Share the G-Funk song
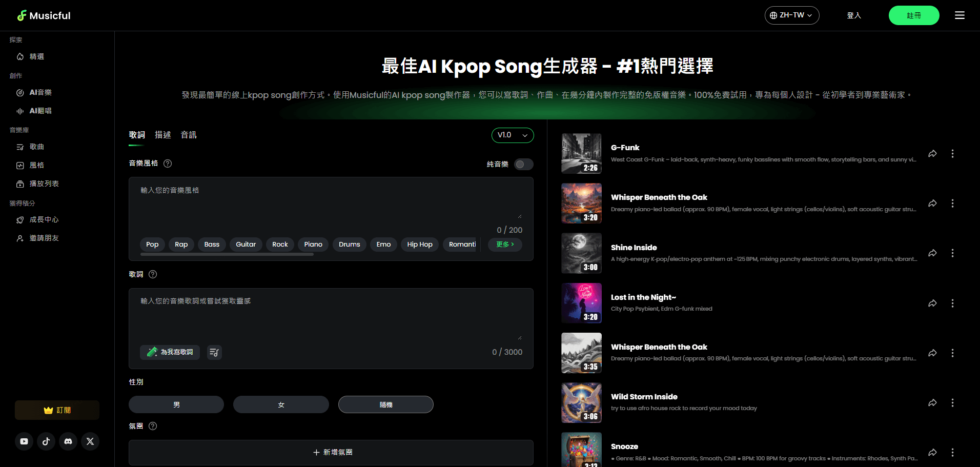This screenshot has width=980, height=467. click(x=932, y=153)
